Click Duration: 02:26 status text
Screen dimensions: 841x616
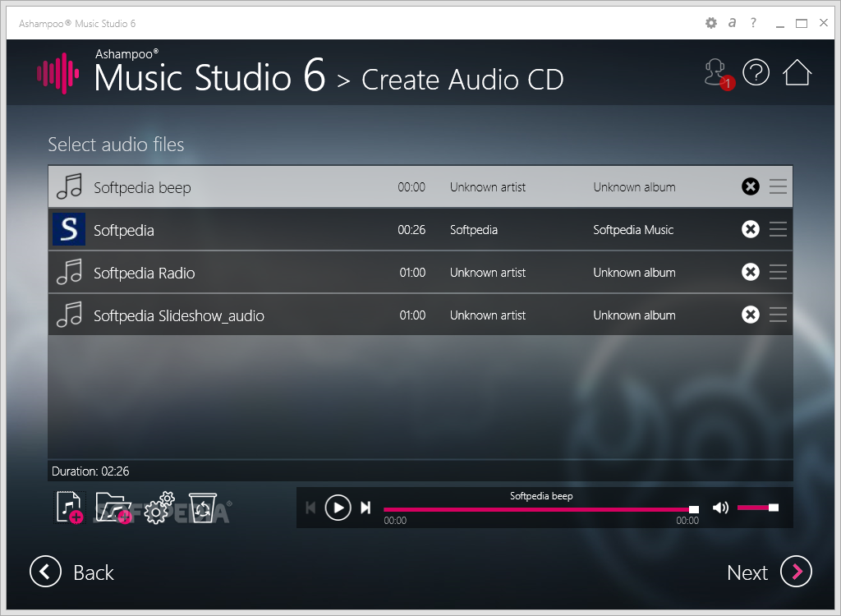90,471
